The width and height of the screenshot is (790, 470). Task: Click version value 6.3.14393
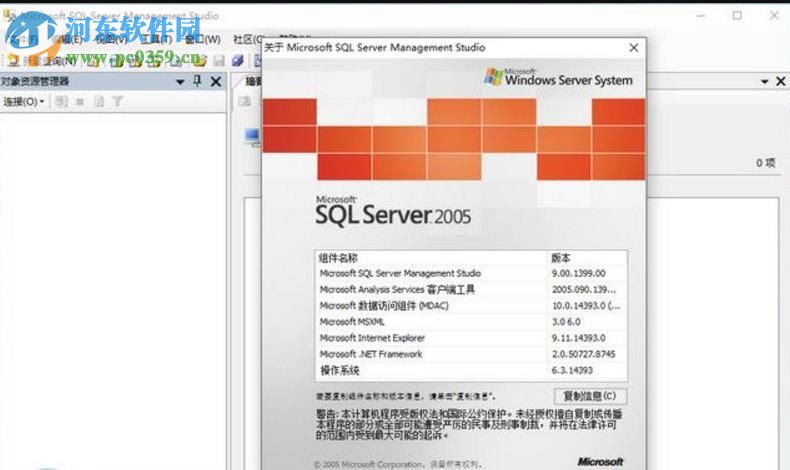click(x=572, y=371)
